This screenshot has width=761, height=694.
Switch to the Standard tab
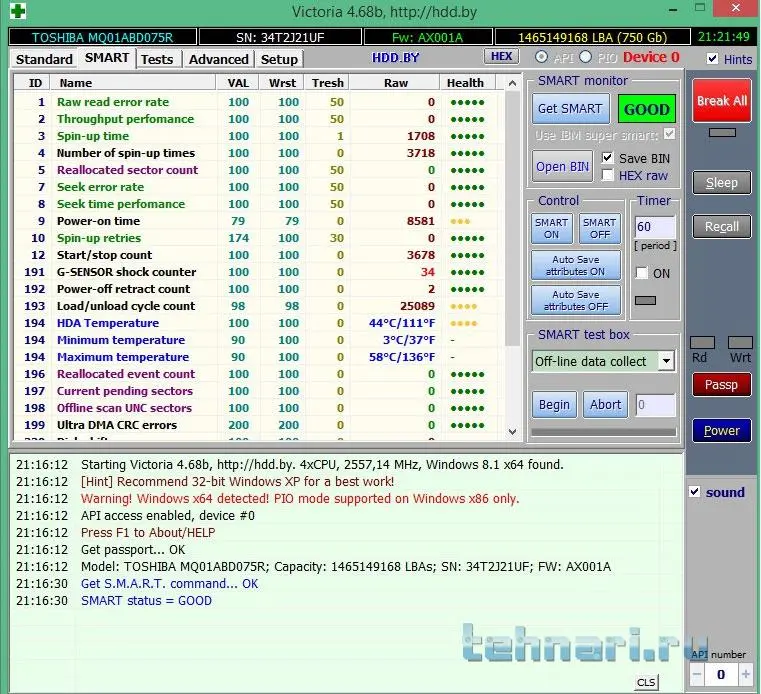44,59
